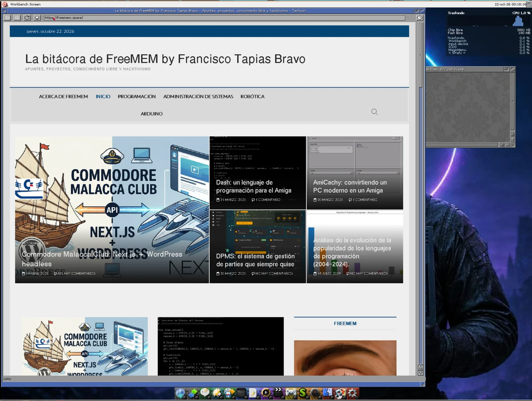
Task: Launch the Mac Finder face dock icon
Action: [328, 393]
